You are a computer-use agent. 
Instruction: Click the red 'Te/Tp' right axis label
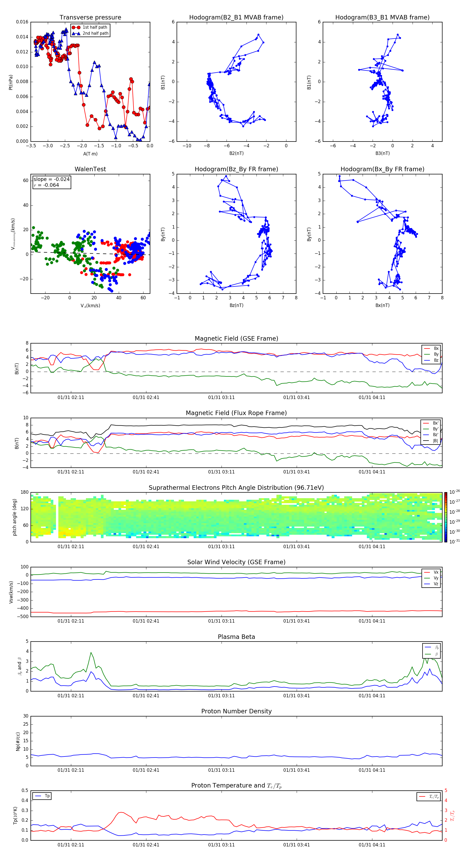point(452,815)
